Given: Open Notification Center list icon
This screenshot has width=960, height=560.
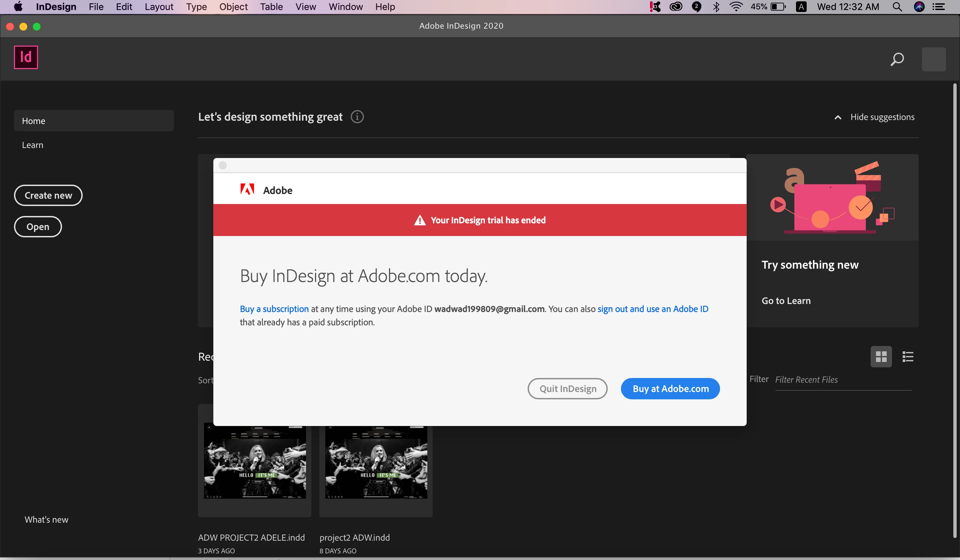Looking at the screenshot, I should point(939,6).
